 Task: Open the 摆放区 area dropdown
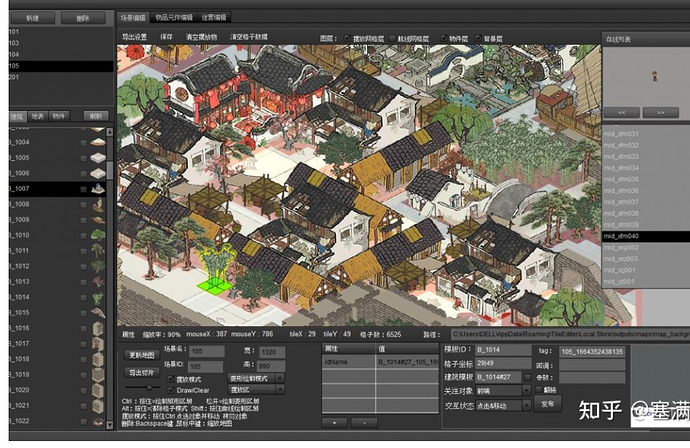(x=256, y=389)
